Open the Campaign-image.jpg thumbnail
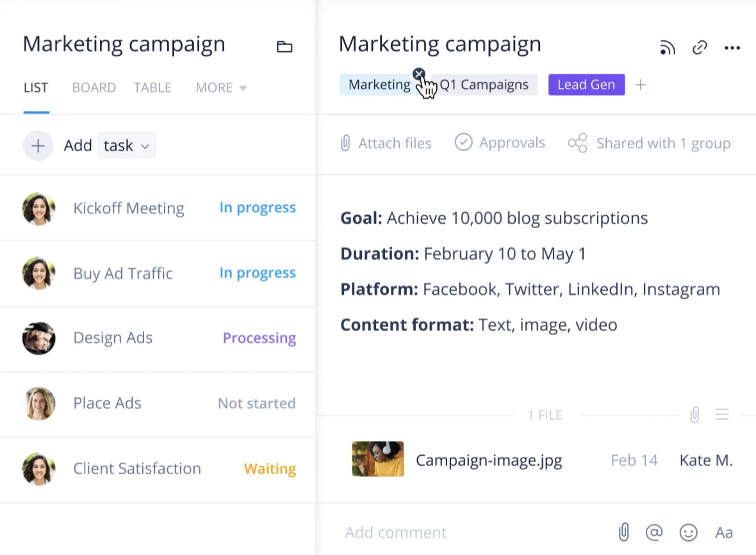This screenshot has width=756, height=555. [x=378, y=459]
